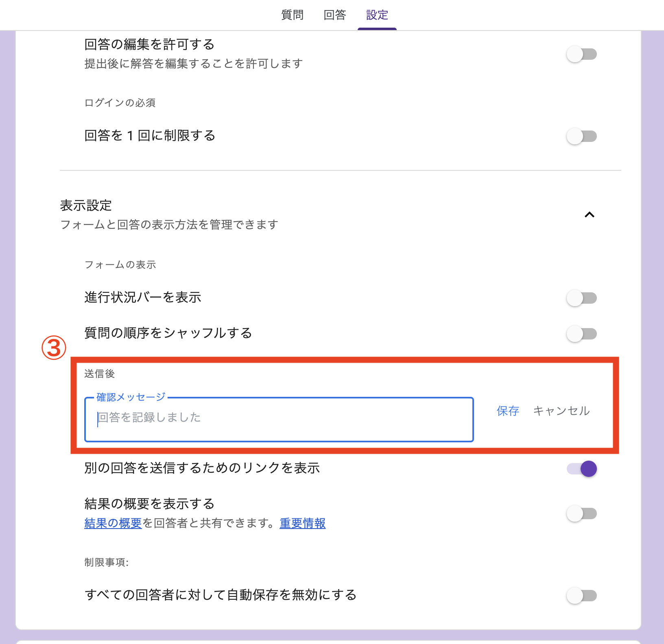Screen dimensions: 664x644
Task: Click キャンセル next to the message field
Action: 561,411
